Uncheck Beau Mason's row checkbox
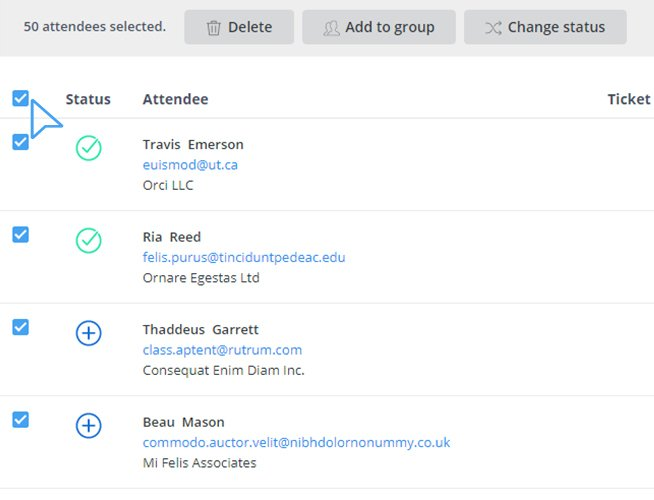654x500 pixels. [x=20, y=420]
